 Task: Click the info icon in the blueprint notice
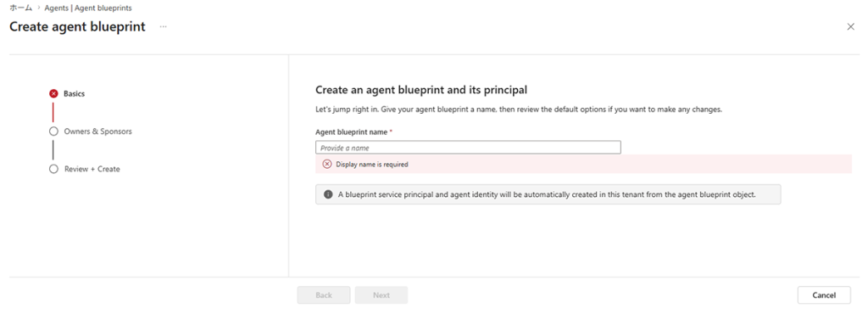328,194
